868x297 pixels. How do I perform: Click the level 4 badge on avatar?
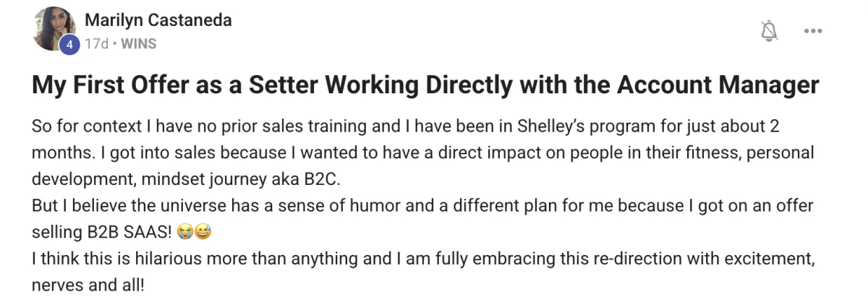[x=69, y=44]
